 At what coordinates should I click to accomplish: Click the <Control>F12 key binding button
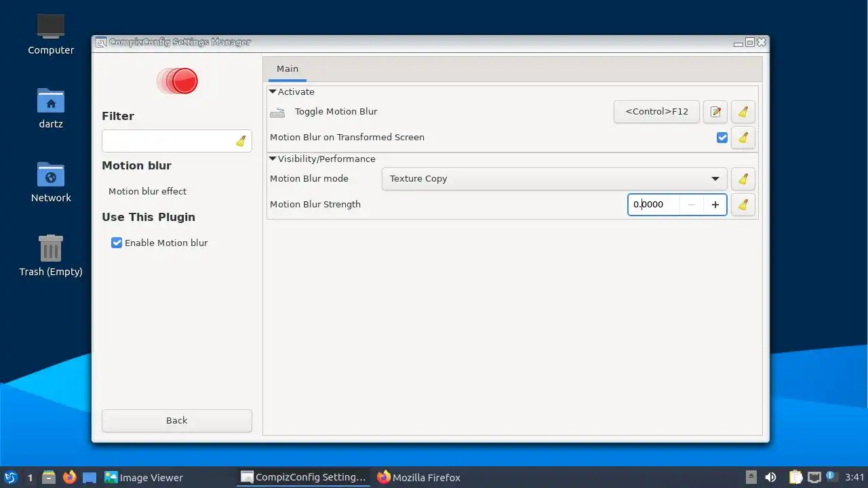[x=656, y=112]
